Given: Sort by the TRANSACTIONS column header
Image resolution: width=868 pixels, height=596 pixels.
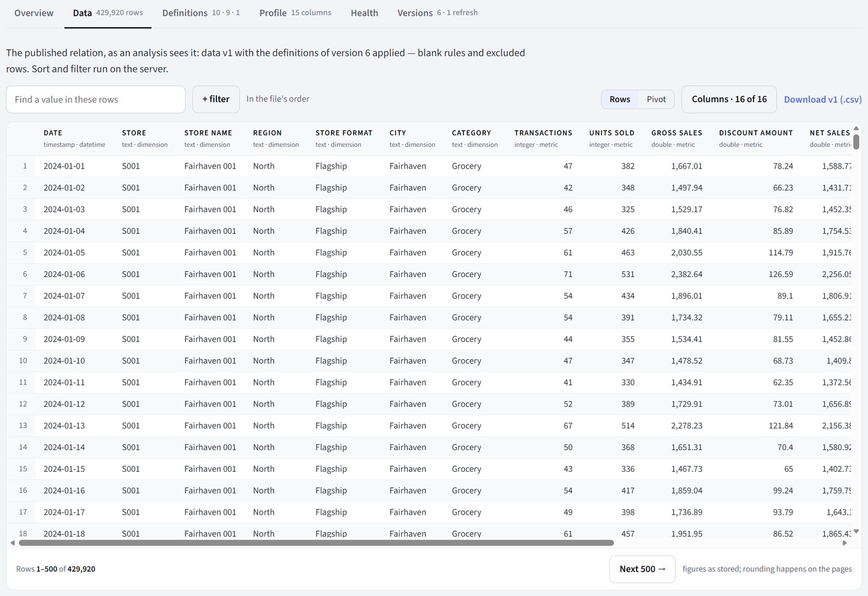Looking at the screenshot, I should 543,133.
